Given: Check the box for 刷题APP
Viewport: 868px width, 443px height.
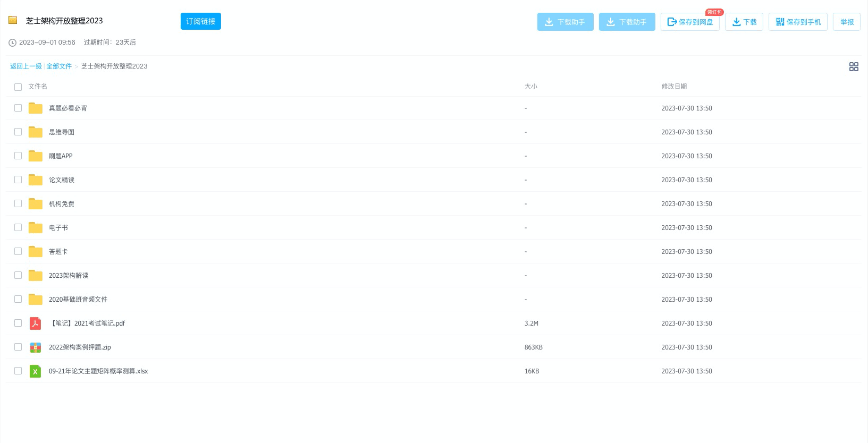Looking at the screenshot, I should [x=18, y=156].
